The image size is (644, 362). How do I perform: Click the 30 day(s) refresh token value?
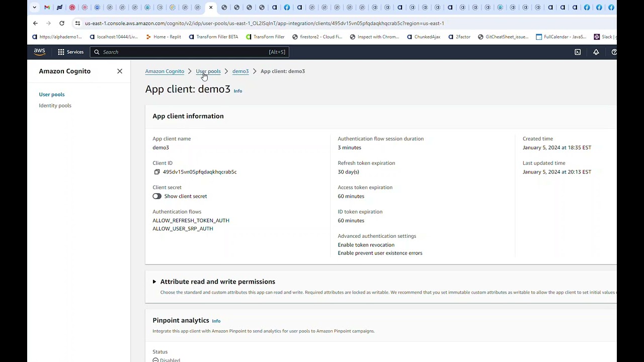click(348, 172)
